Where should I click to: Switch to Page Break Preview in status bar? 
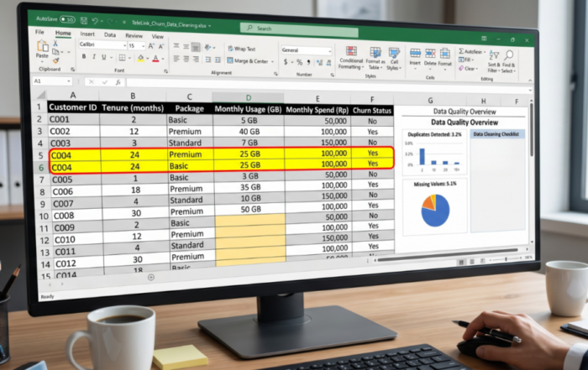(483, 261)
